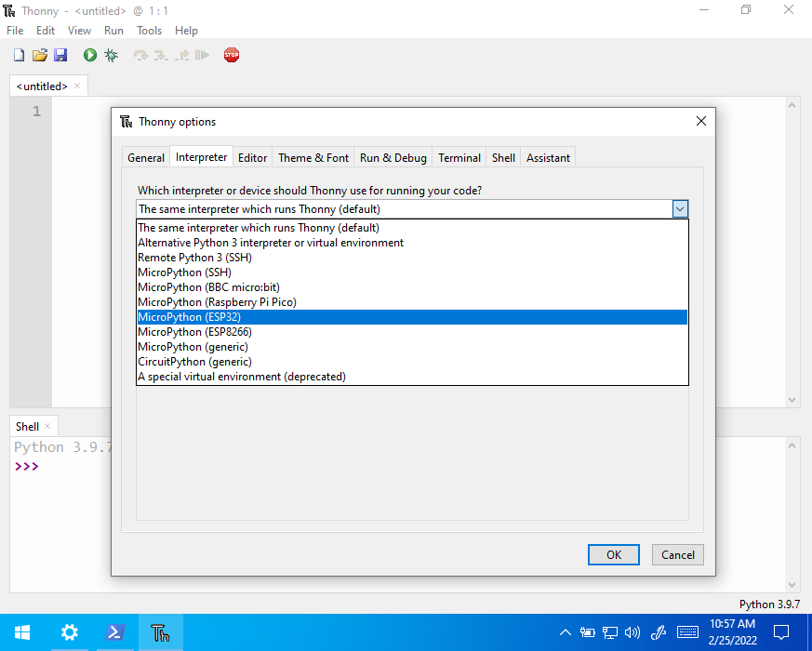Click the Step out icon
This screenshot has height=651, width=812.
point(181,55)
